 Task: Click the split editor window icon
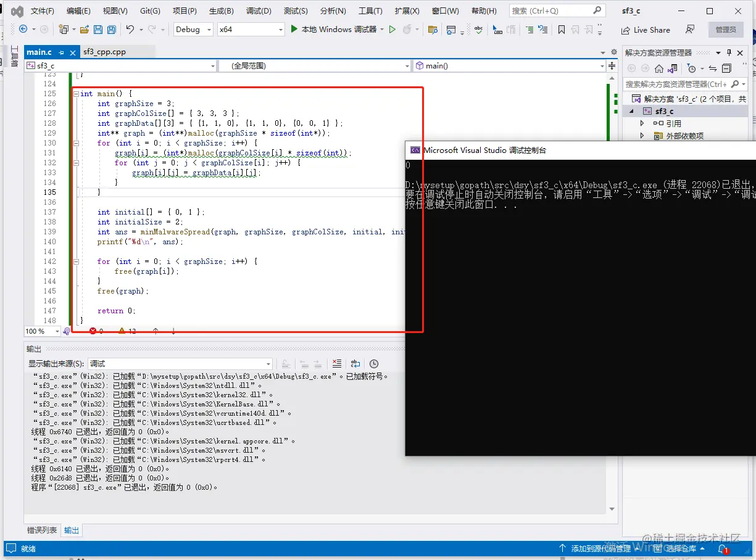612,65
